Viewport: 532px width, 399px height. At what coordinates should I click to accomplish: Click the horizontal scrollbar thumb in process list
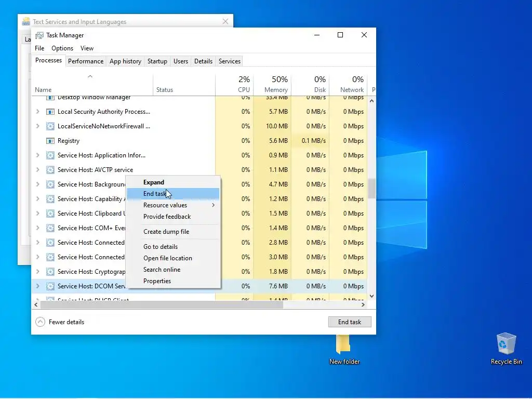pos(162,304)
